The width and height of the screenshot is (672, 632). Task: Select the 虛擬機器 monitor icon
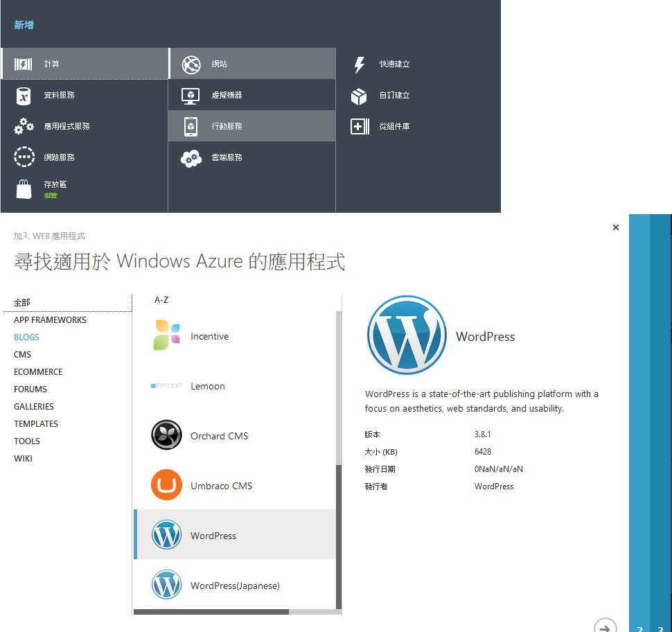click(191, 96)
